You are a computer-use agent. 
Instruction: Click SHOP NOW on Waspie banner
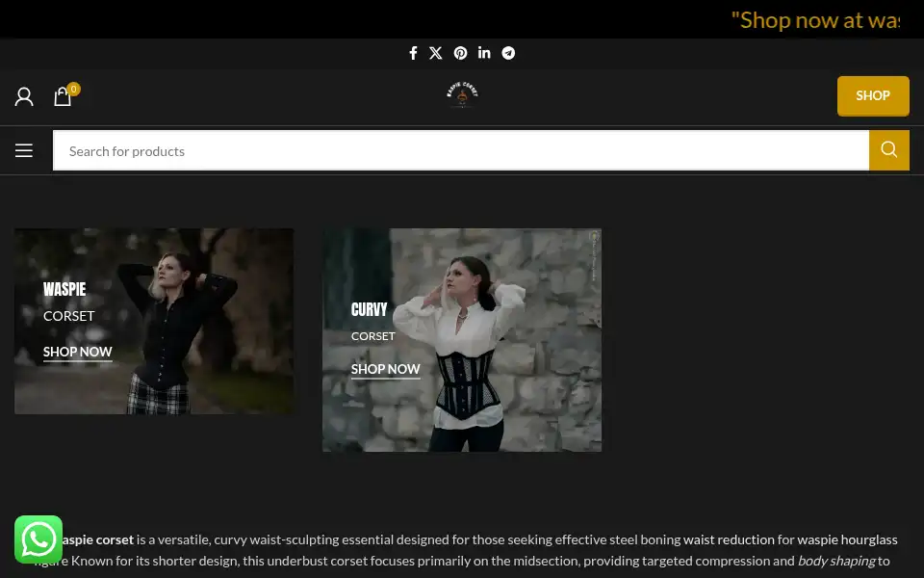coord(77,353)
